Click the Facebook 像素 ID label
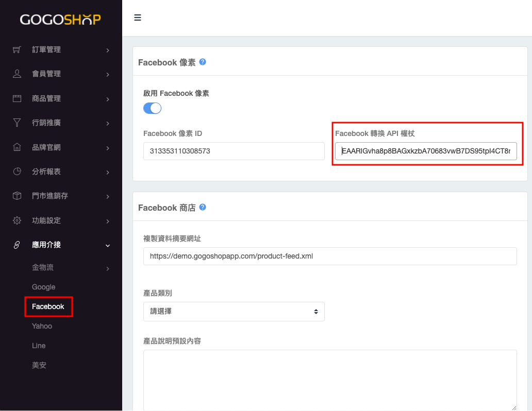 (173, 133)
